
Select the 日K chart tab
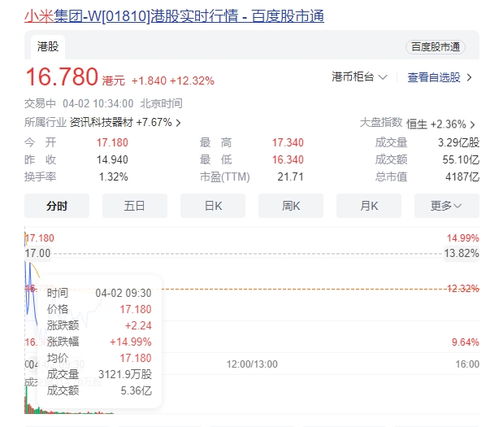(x=213, y=206)
